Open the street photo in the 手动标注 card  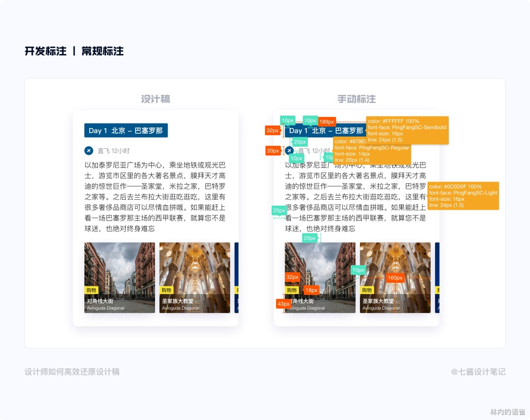tap(320, 277)
